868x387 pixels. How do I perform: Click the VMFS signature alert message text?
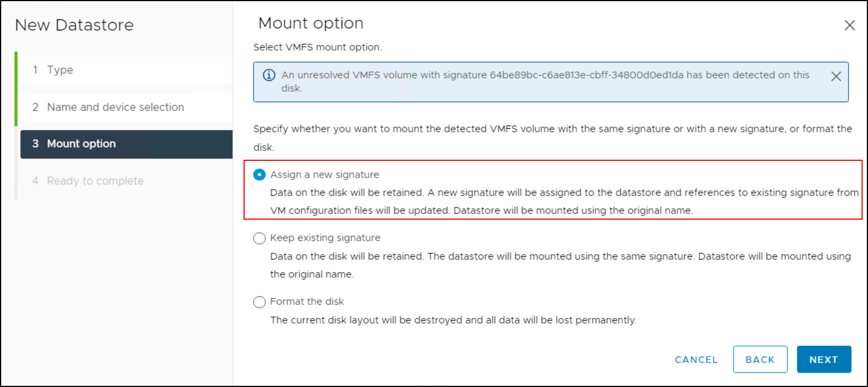tap(545, 76)
